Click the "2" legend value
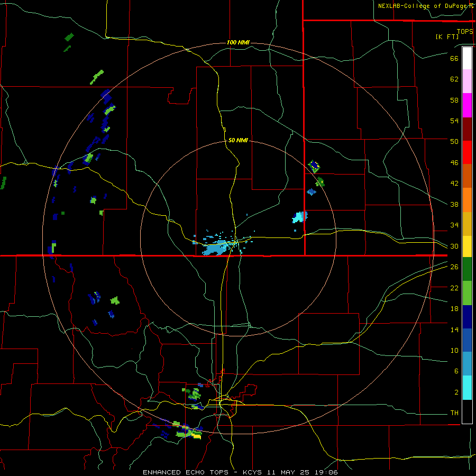This screenshot has width=476, height=476. point(456,392)
